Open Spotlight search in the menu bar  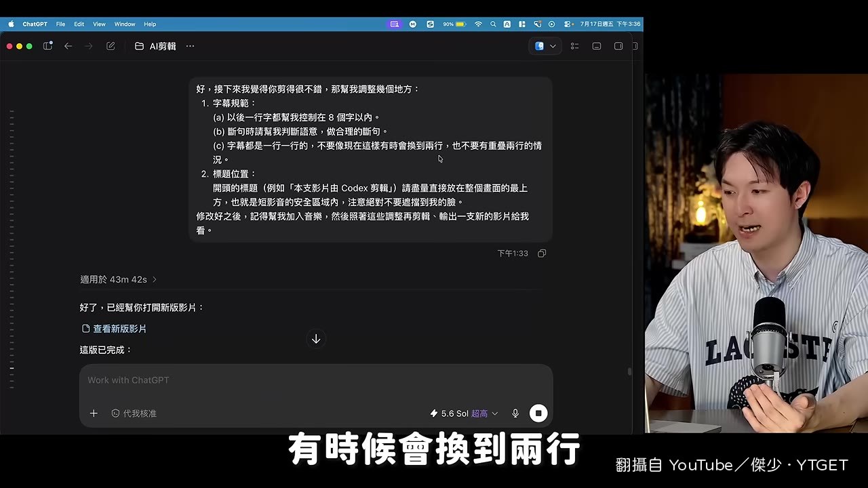493,24
